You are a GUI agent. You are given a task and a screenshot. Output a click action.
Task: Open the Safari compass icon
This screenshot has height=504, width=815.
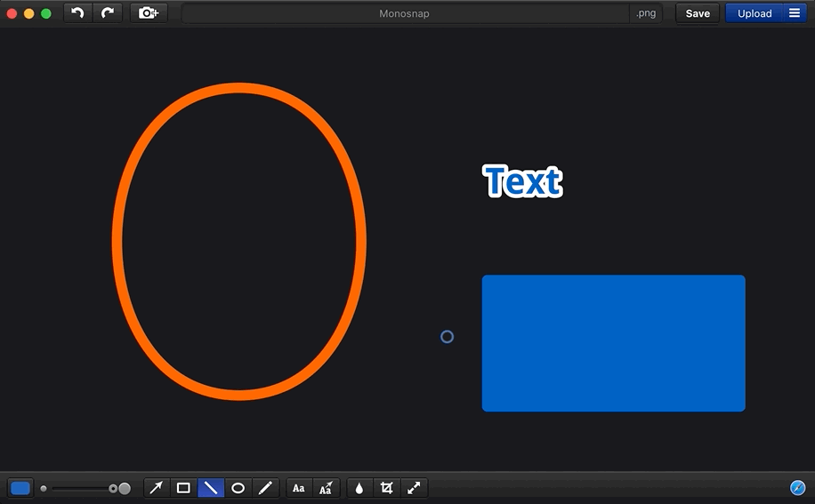797,488
